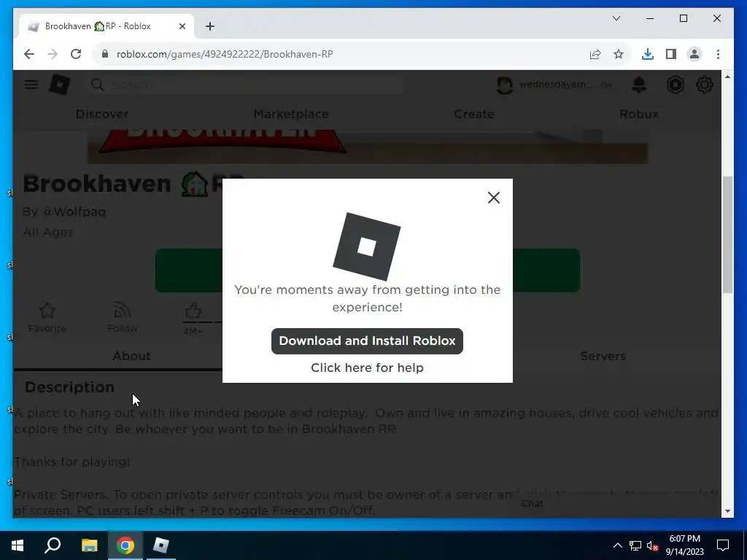Favorite the experience with star icon
The width and height of the screenshot is (747, 560).
coord(47,317)
